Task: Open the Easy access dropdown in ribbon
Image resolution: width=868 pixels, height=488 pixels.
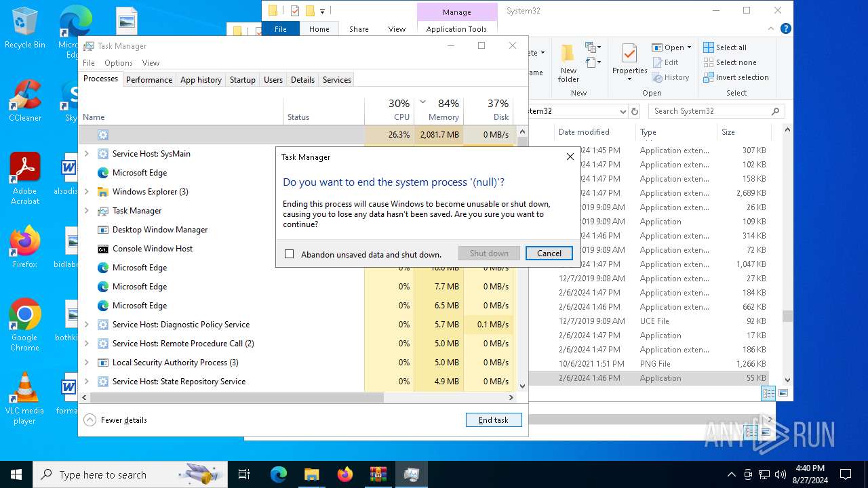Action: [593, 62]
